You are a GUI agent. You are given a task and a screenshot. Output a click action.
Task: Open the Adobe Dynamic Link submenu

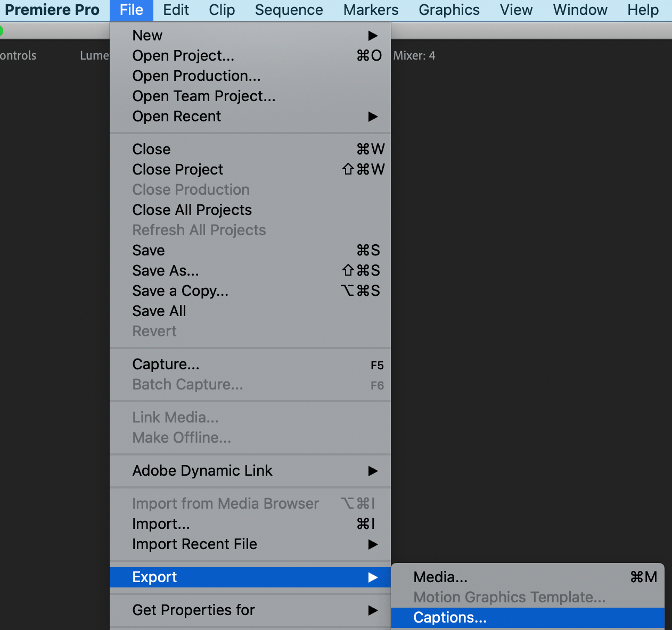[202, 471]
